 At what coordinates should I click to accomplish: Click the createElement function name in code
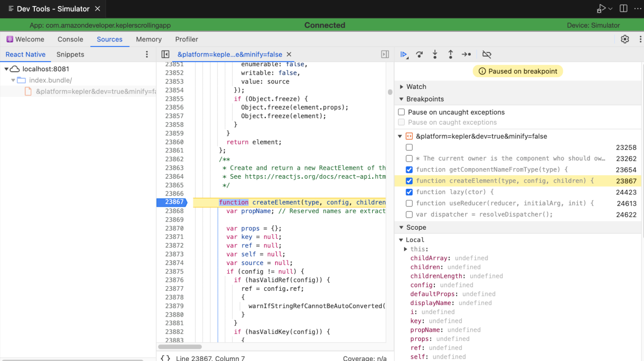pos(276,202)
